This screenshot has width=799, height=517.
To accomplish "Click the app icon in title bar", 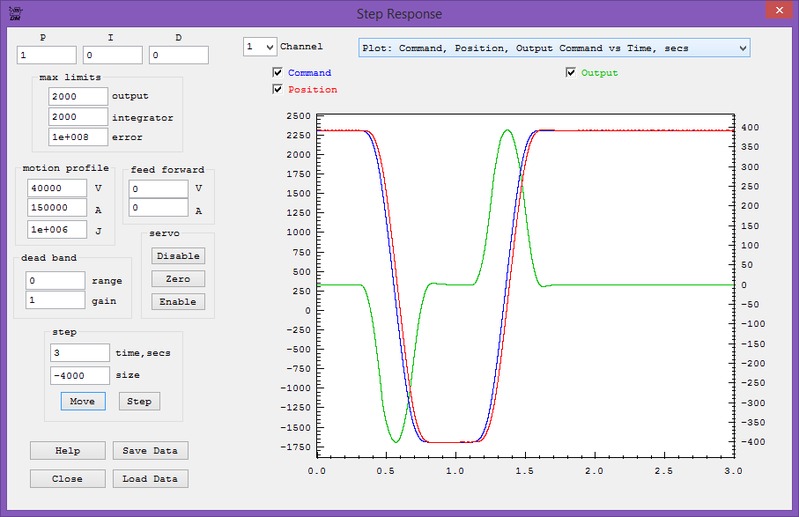I will 13,13.
